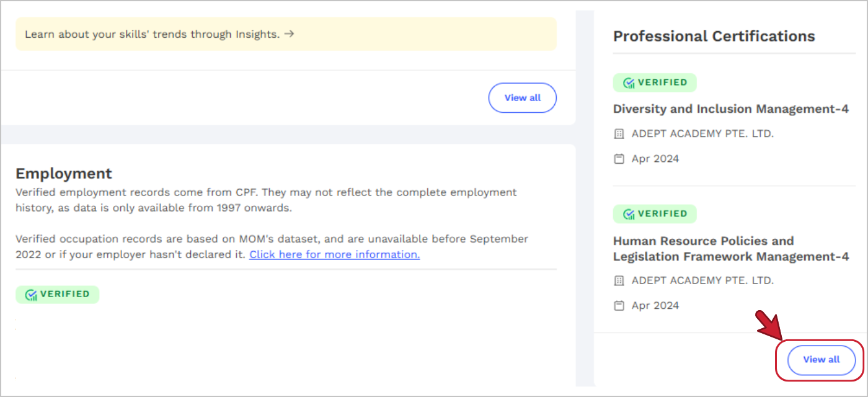The height and width of the screenshot is (397, 868).
Task: Click Apr 2024 date under Human Resource Policies
Action: click(x=655, y=306)
